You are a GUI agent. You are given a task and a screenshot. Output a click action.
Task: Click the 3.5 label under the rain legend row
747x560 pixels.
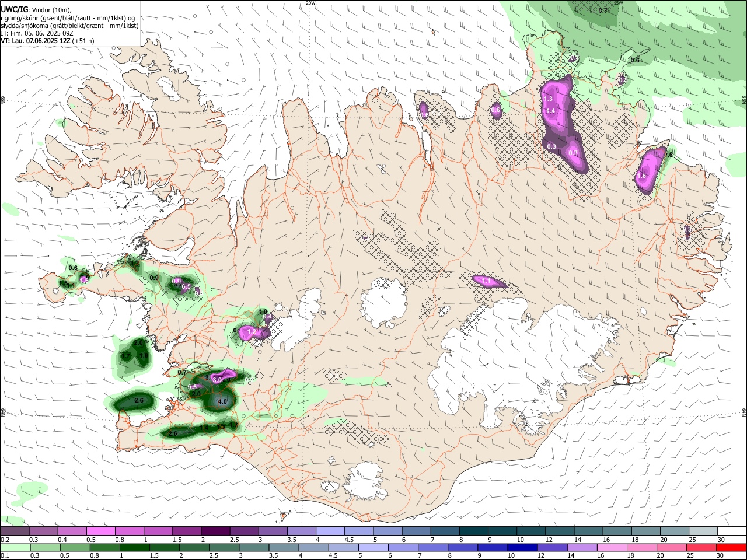[x=273, y=555]
